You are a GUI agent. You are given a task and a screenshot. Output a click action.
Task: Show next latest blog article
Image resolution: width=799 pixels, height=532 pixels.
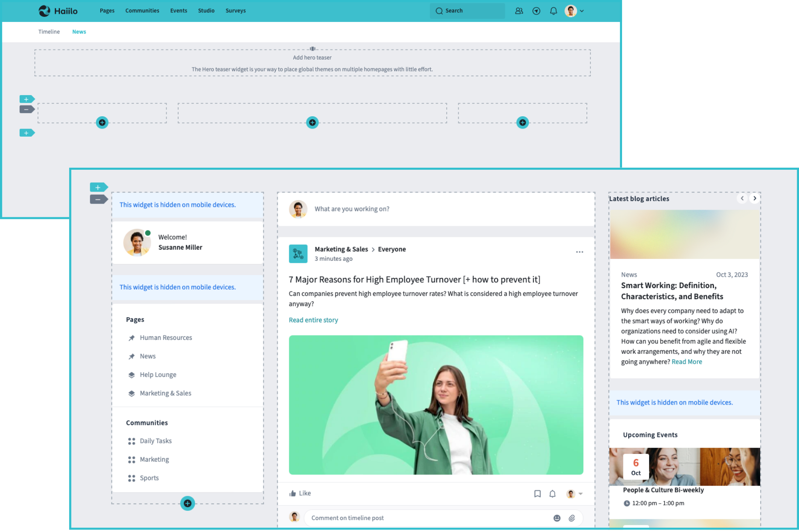(x=754, y=198)
